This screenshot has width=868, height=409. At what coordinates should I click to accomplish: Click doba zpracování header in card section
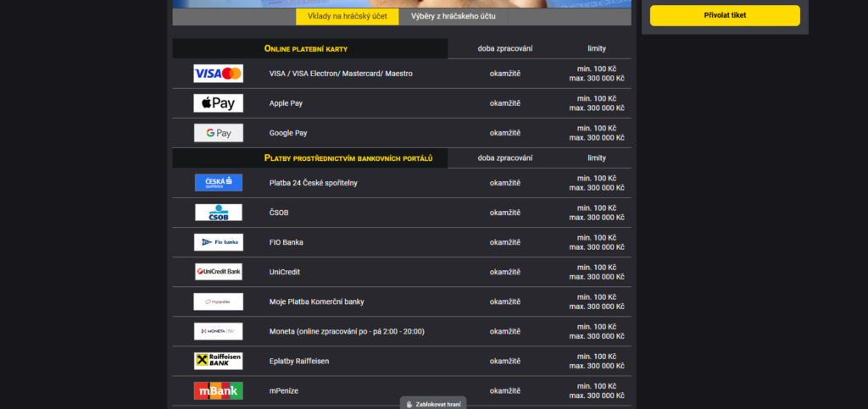click(505, 48)
